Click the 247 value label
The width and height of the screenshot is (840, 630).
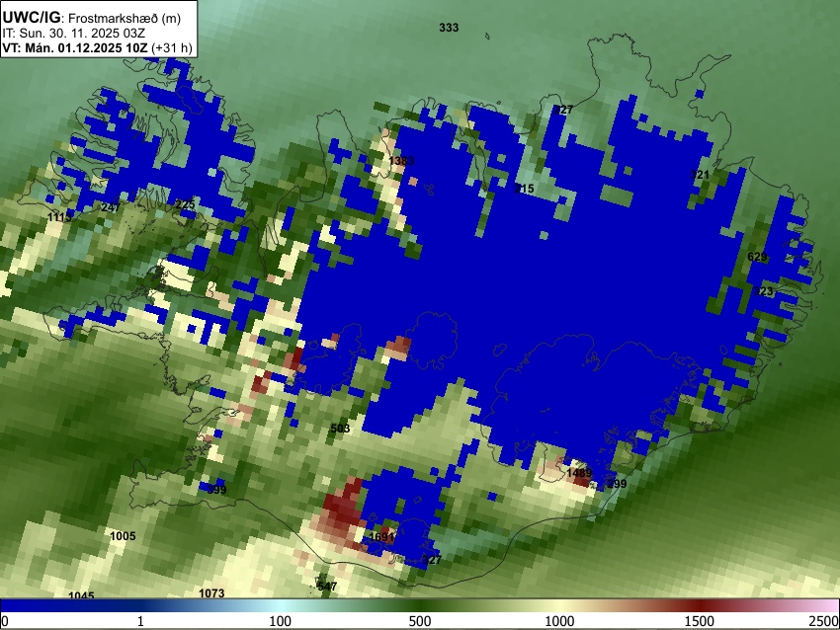(x=111, y=207)
